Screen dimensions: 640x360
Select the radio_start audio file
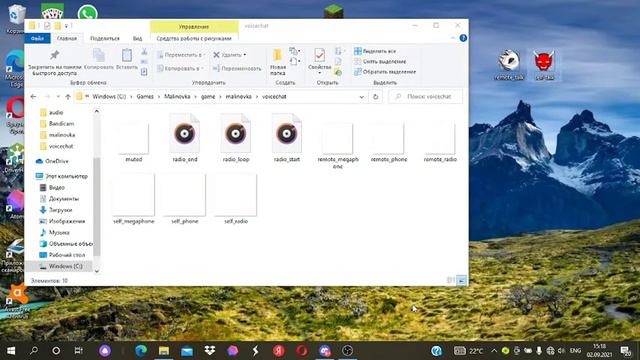pos(287,138)
